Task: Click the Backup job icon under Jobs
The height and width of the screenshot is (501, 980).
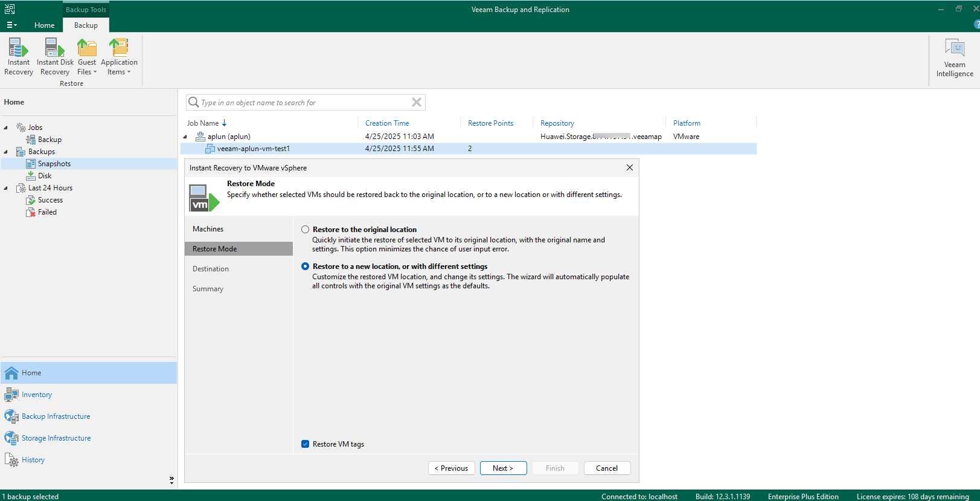Action: point(31,140)
